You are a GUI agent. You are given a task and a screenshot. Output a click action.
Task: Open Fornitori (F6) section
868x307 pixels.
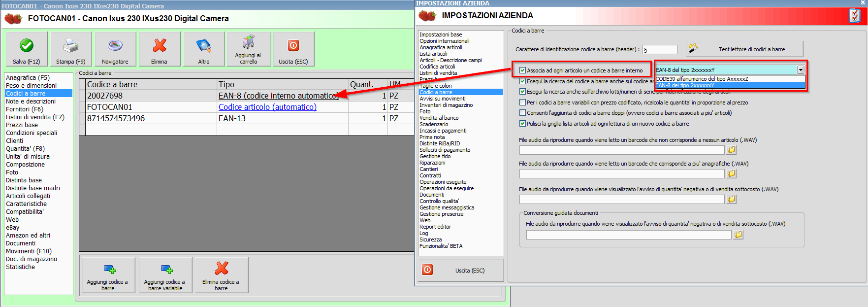[x=25, y=109]
